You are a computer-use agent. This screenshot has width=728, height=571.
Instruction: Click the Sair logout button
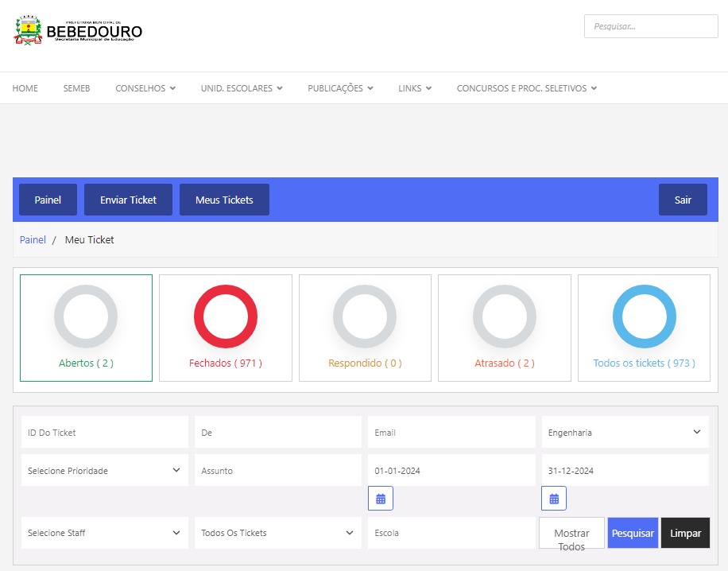coord(683,200)
